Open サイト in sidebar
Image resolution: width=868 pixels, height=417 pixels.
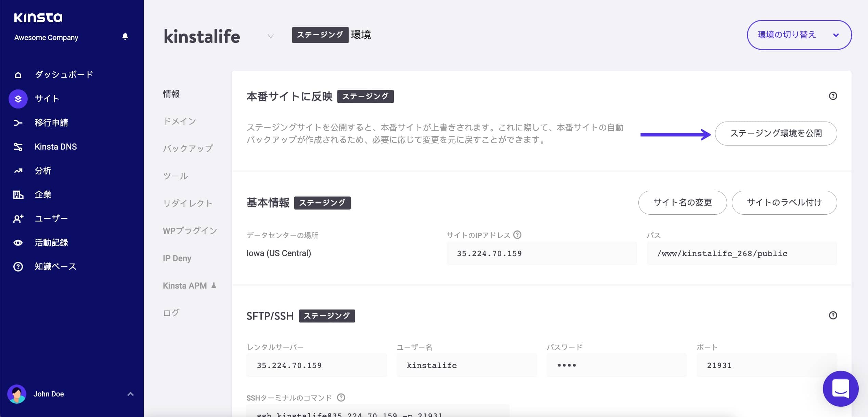point(47,99)
